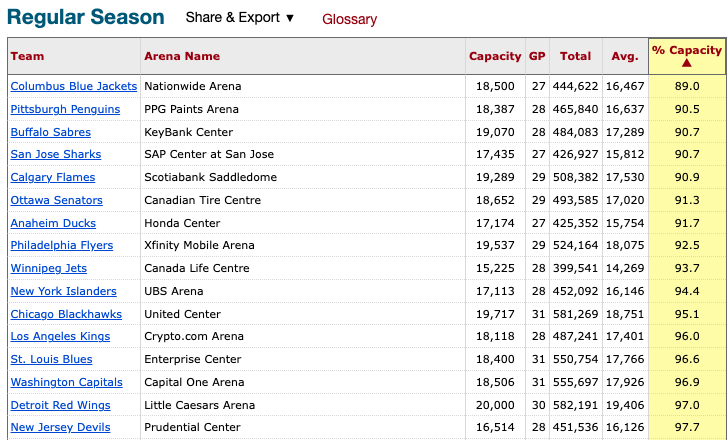Click the 97.7 percent capacity cell

[687, 427]
